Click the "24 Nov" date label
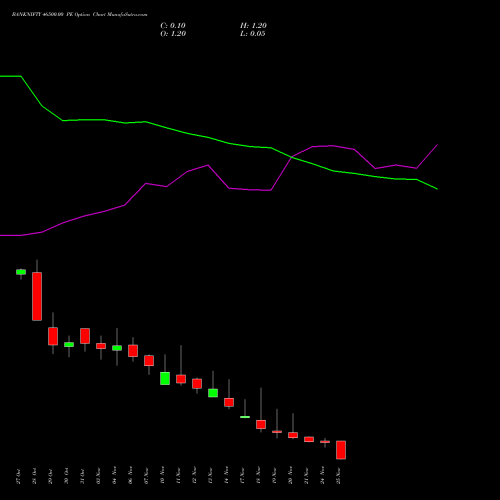 click(x=322, y=475)
